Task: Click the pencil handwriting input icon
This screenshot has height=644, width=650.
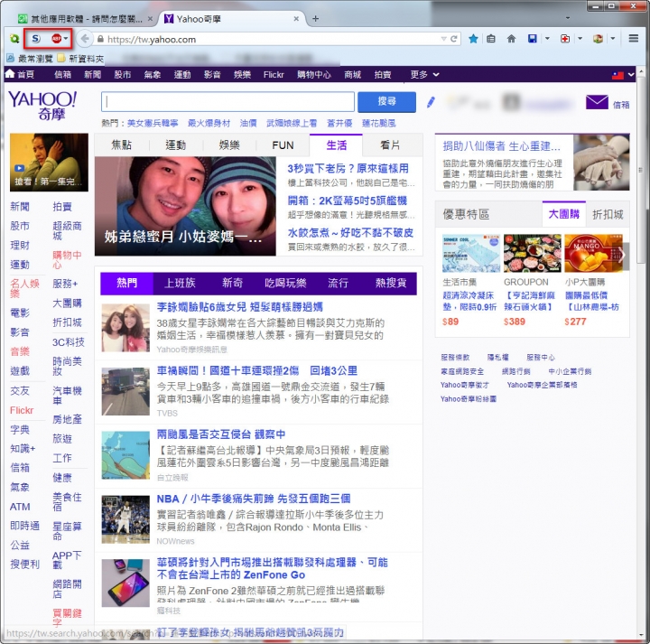Action: point(431,101)
